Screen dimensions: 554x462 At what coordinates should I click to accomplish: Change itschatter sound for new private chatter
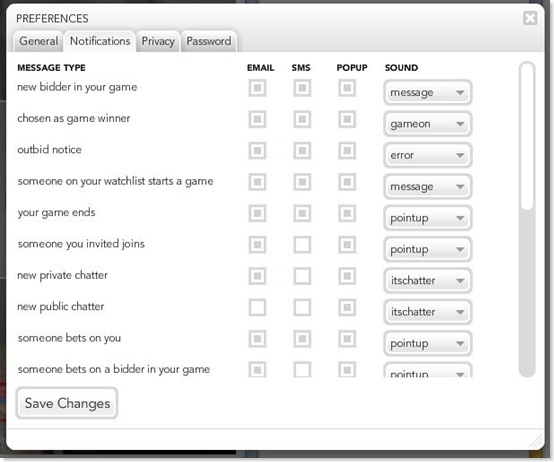click(x=428, y=280)
